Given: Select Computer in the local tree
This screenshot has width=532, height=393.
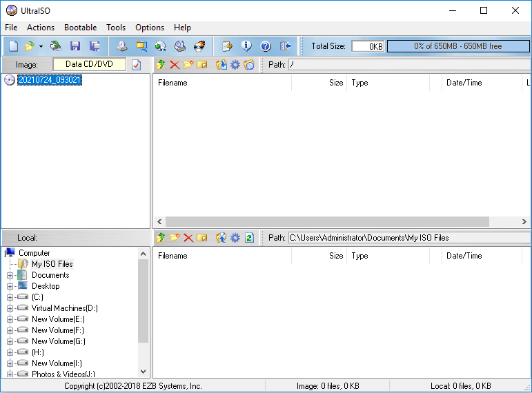Looking at the screenshot, I should pos(35,253).
